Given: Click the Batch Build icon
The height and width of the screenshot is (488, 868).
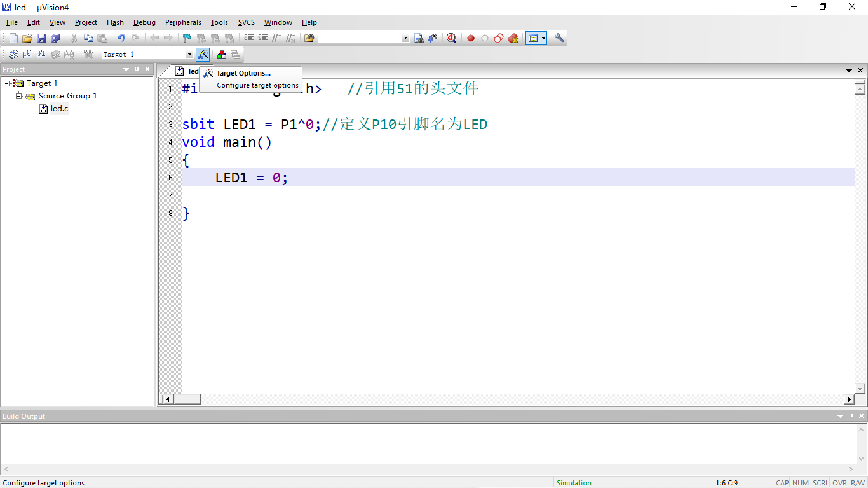Looking at the screenshot, I should pos(55,55).
